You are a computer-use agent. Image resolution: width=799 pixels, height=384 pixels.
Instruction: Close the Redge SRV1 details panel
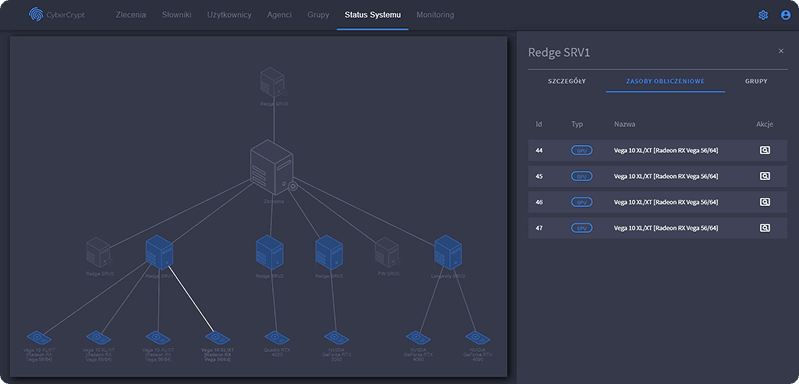point(781,51)
